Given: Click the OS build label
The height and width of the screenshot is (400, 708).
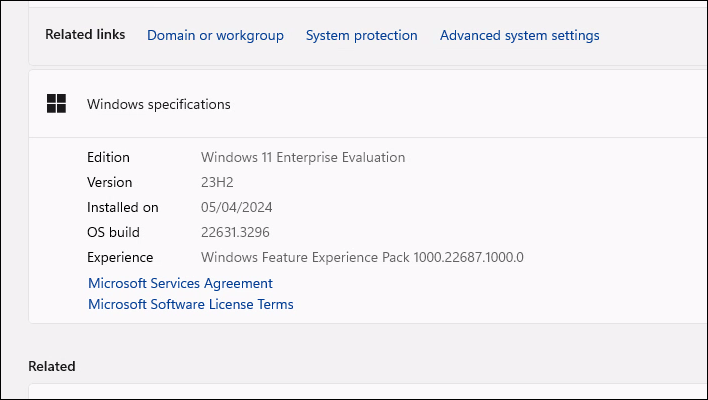Looking at the screenshot, I should (113, 232).
